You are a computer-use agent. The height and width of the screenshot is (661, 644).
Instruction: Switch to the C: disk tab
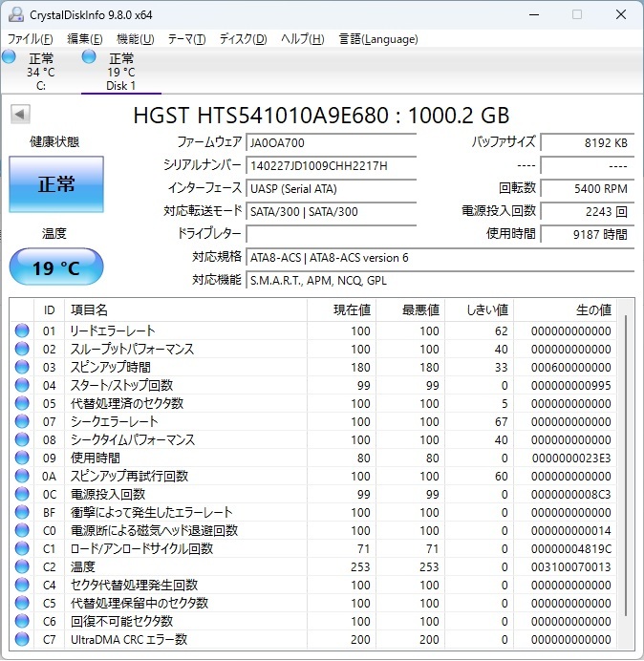pos(40,72)
